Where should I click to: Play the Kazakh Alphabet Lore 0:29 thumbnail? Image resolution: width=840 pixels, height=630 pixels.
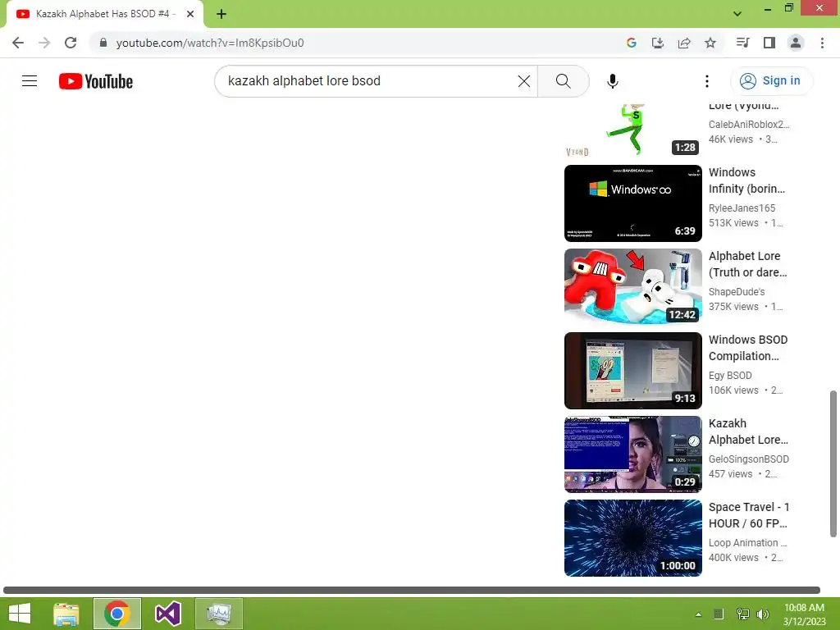tap(632, 454)
